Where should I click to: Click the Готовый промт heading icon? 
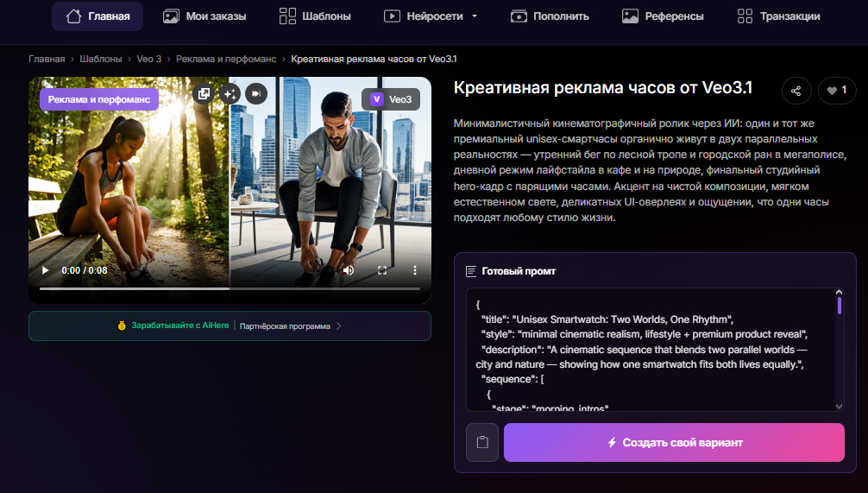click(471, 271)
